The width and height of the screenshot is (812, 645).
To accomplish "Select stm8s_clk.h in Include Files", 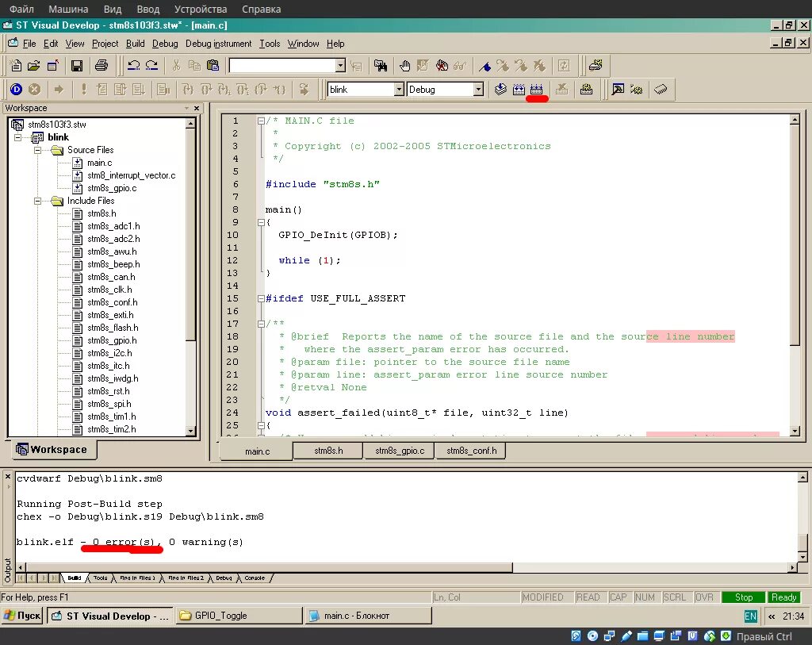I will 109,290.
